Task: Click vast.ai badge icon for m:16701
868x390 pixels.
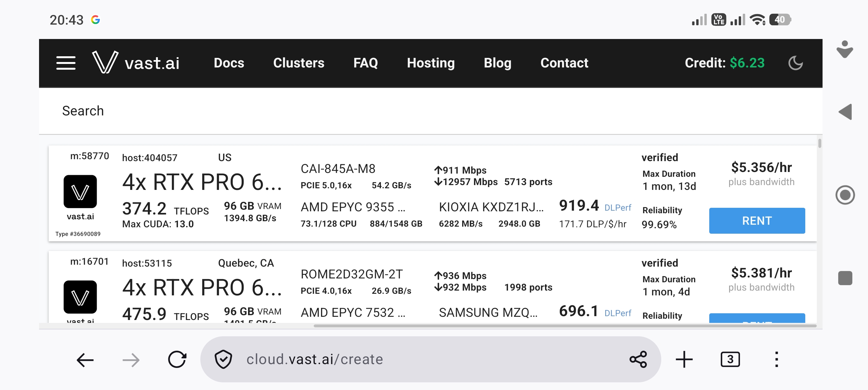Action: point(80,297)
